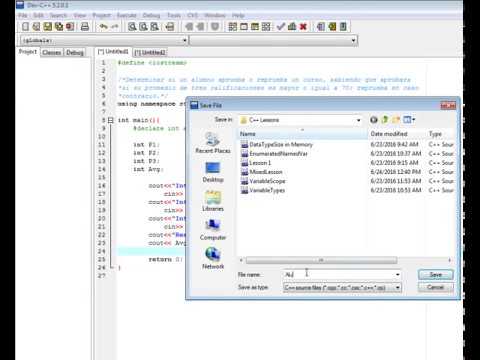This screenshot has width=480, height=360.
Task: Open the Execute menu
Action: point(127,15)
